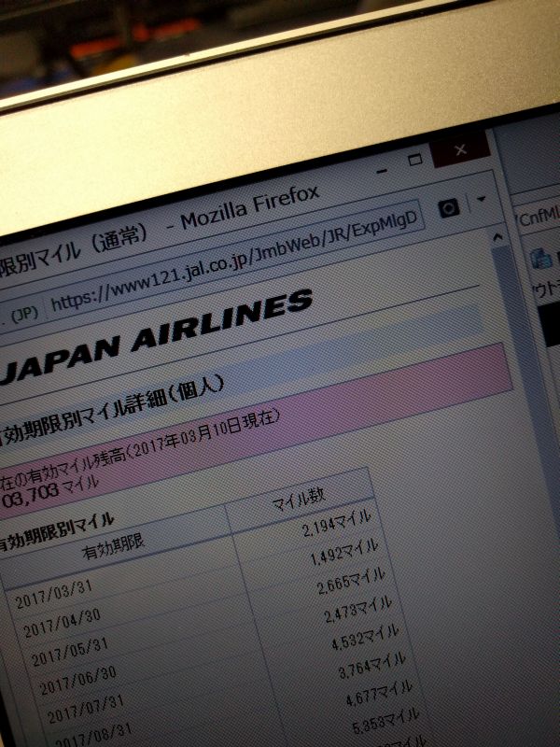Click the 有効期限別マイル詳細(個人) heading
The image size is (560, 747).
click(110, 411)
